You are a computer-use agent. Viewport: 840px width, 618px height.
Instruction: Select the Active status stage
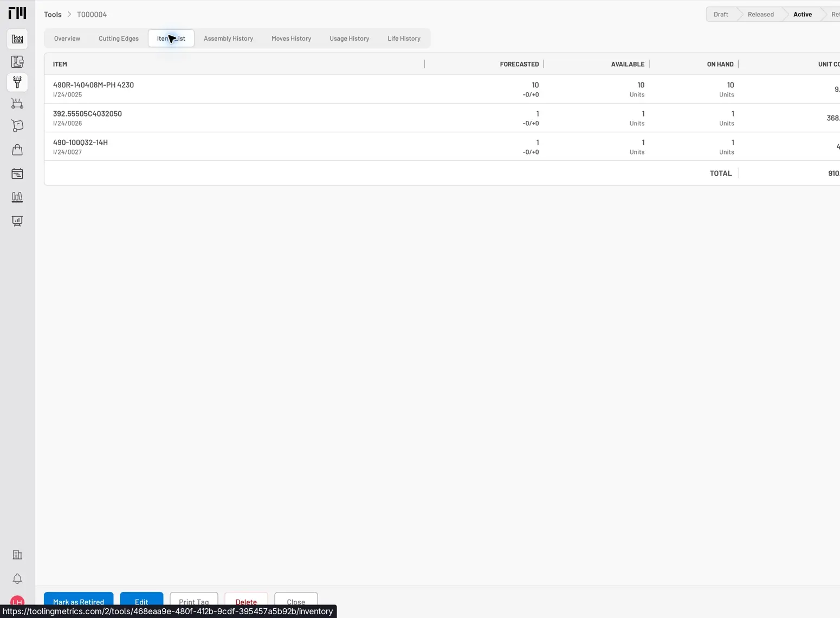pyautogui.click(x=802, y=15)
